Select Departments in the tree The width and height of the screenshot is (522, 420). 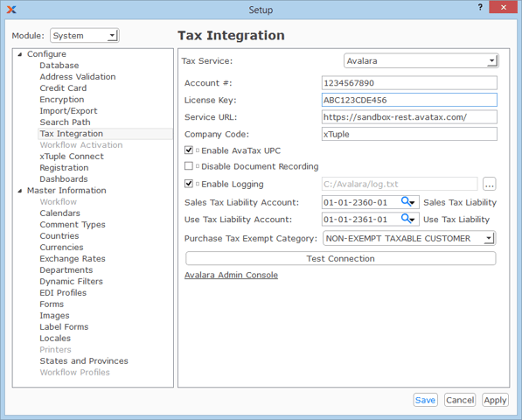point(66,269)
